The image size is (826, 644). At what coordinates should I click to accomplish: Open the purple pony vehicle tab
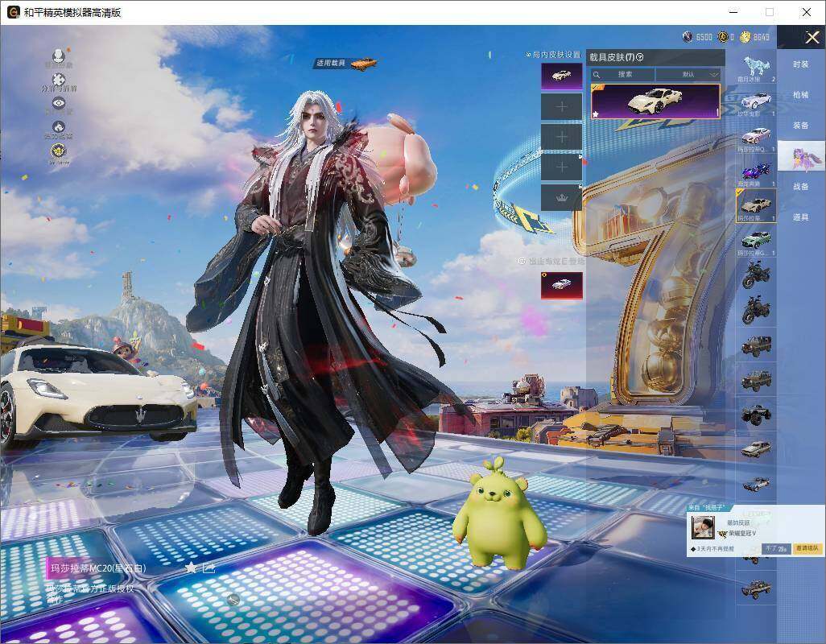tap(801, 156)
